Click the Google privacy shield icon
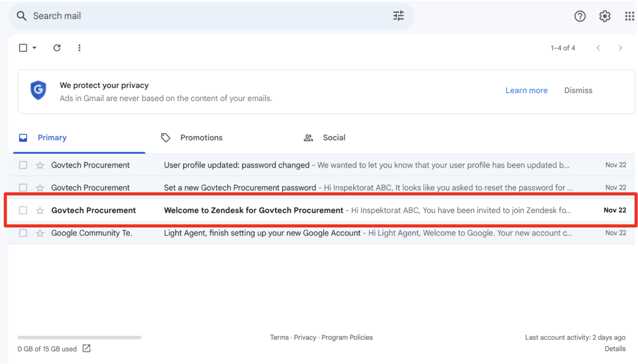This screenshot has width=638, height=364. [38, 90]
